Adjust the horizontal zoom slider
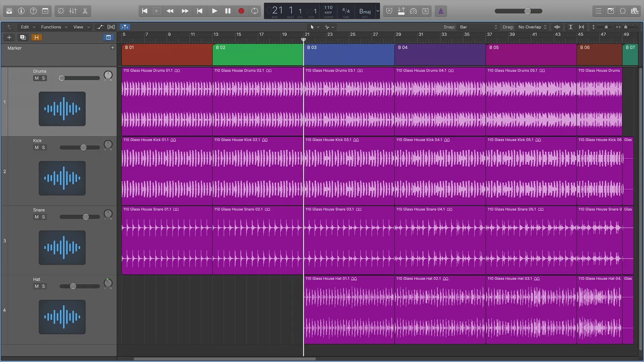The width and height of the screenshot is (644, 362). pyautogui.click(x=626, y=27)
